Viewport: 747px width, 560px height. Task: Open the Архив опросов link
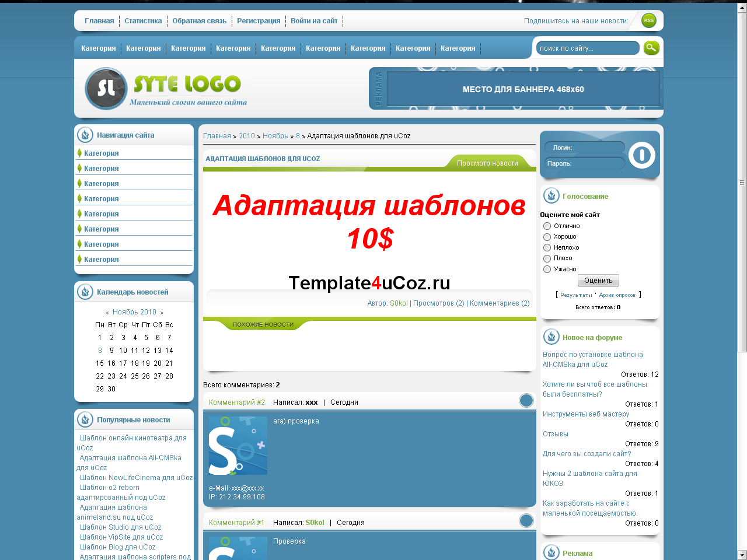point(617,295)
